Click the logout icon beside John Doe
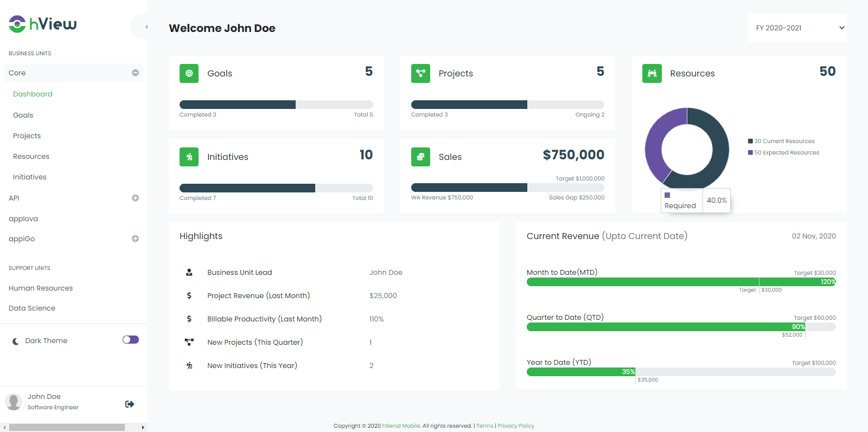Screen dimensions: 868x432 pyautogui.click(x=130, y=404)
